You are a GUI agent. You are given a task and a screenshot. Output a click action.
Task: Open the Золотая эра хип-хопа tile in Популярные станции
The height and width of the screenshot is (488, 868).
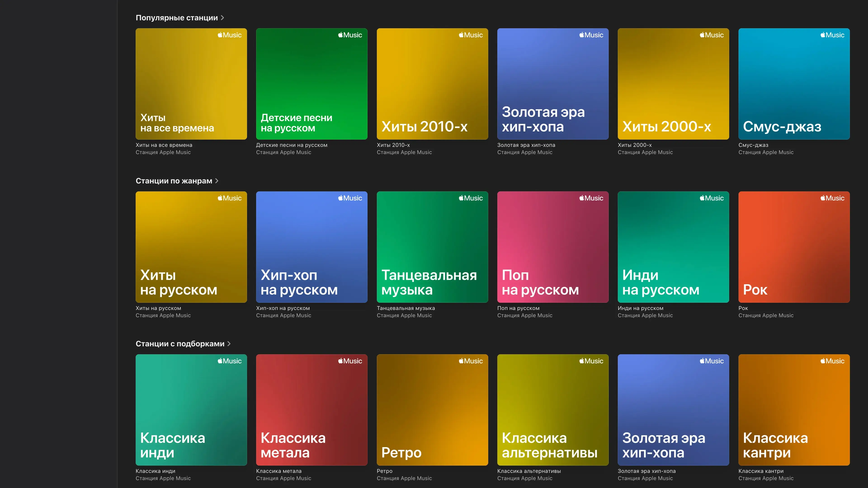coord(553,84)
